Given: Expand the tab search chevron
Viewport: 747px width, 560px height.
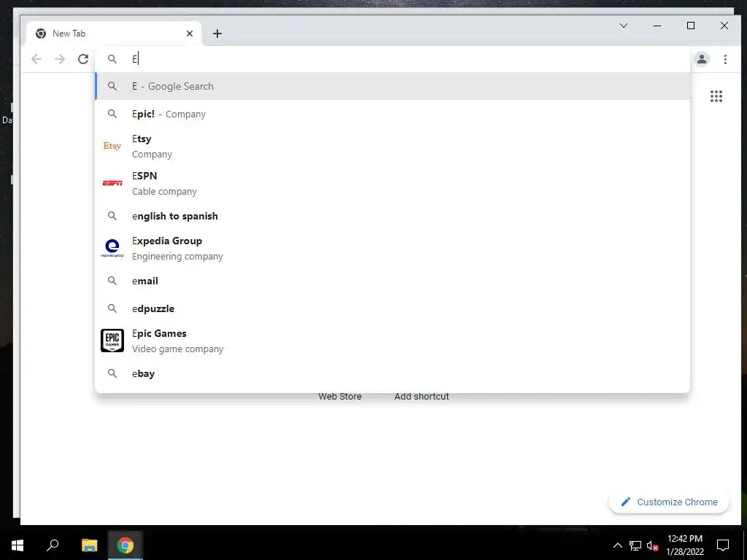Looking at the screenshot, I should coord(624,26).
